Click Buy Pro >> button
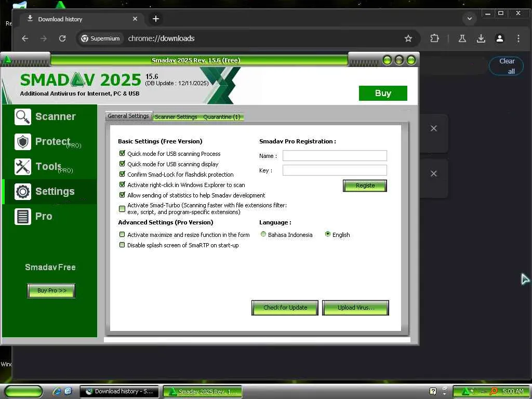Screen dimensions: 532x399 (51, 291)
